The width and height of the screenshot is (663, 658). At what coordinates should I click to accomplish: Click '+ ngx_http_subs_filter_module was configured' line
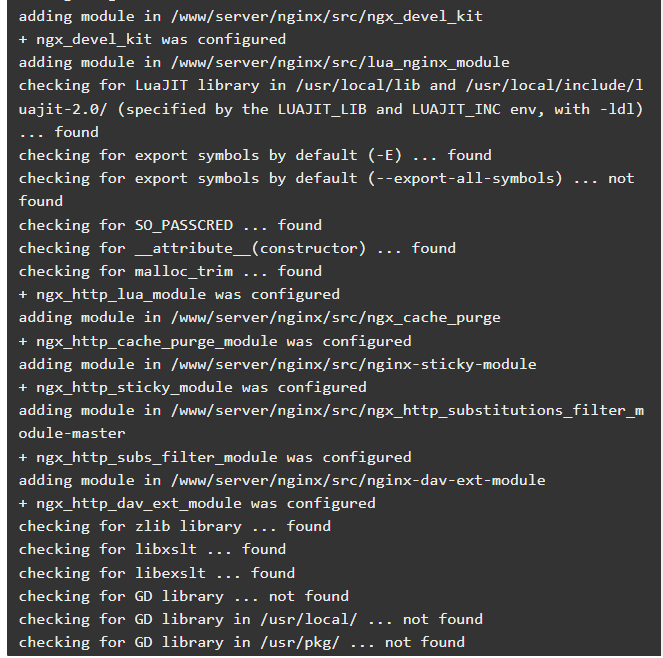pyautogui.click(x=215, y=457)
